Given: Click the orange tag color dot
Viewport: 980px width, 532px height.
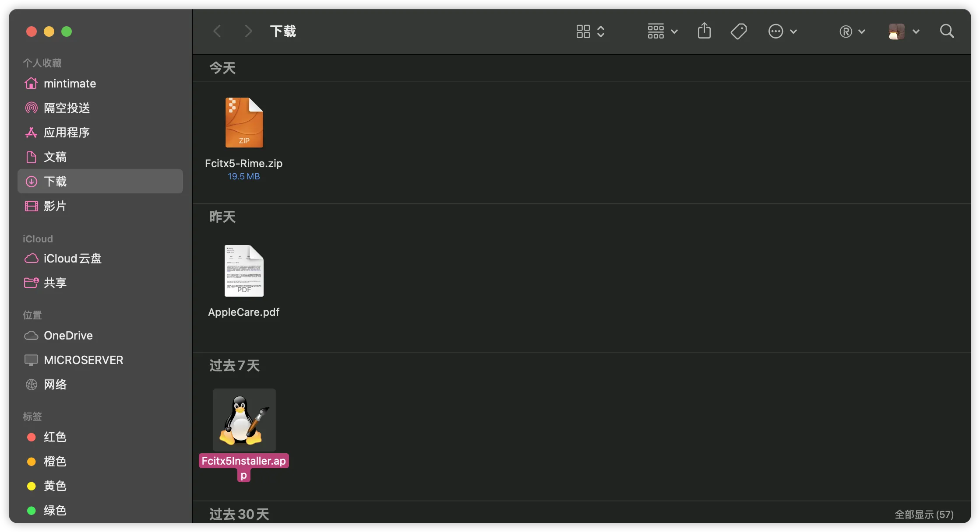Looking at the screenshot, I should pos(31,462).
